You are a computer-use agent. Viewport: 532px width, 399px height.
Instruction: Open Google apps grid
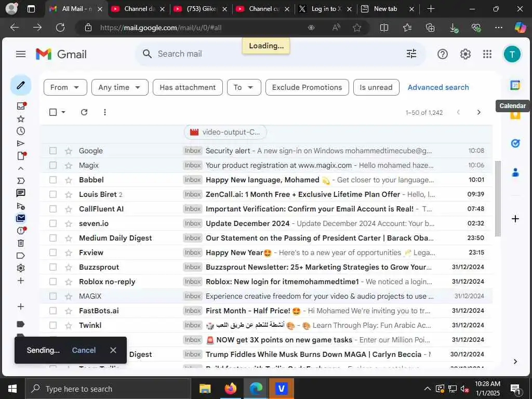[x=487, y=54]
